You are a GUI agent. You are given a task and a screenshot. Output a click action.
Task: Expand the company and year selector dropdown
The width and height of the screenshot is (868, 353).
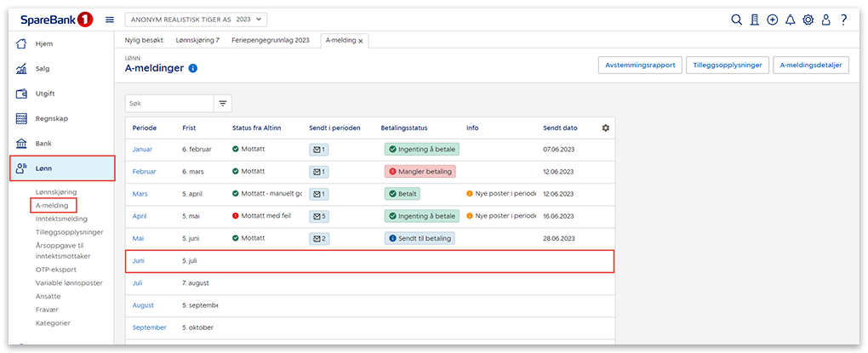[x=197, y=20]
